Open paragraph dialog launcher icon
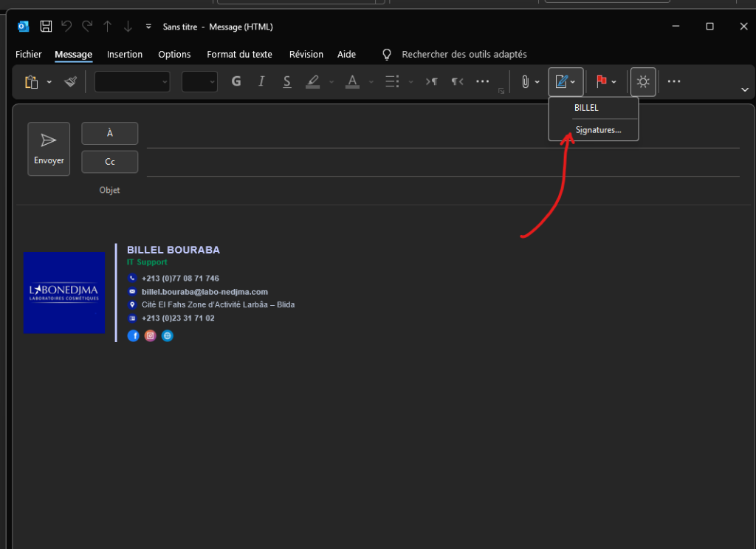The height and width of the screenshot is (549, 756). 501,91
